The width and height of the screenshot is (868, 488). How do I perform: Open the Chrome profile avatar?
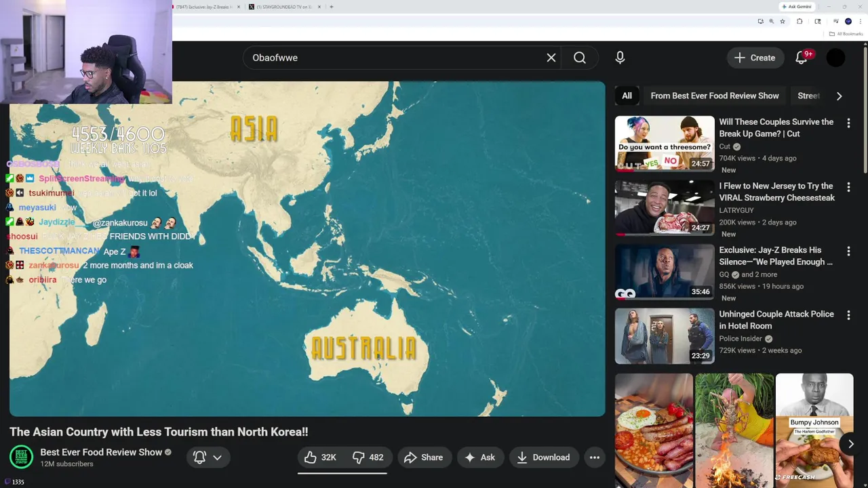(x=848, y=22)
